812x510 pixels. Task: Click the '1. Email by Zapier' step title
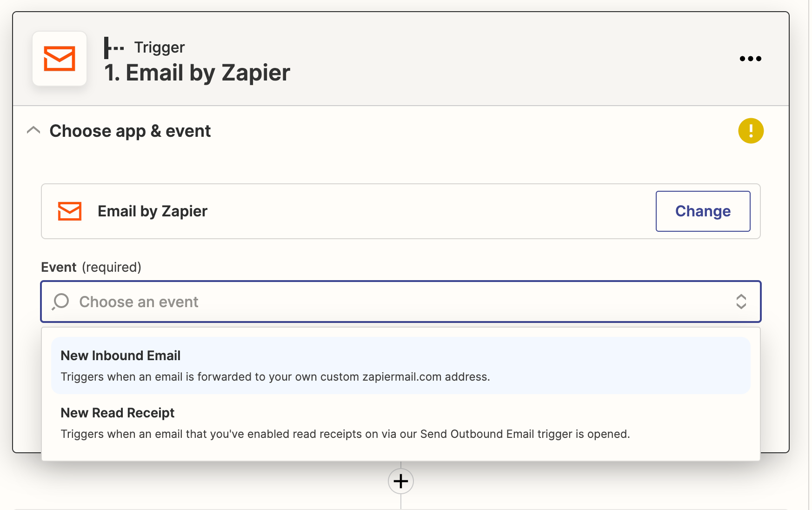pyautogui.click(x=197, y=73)
